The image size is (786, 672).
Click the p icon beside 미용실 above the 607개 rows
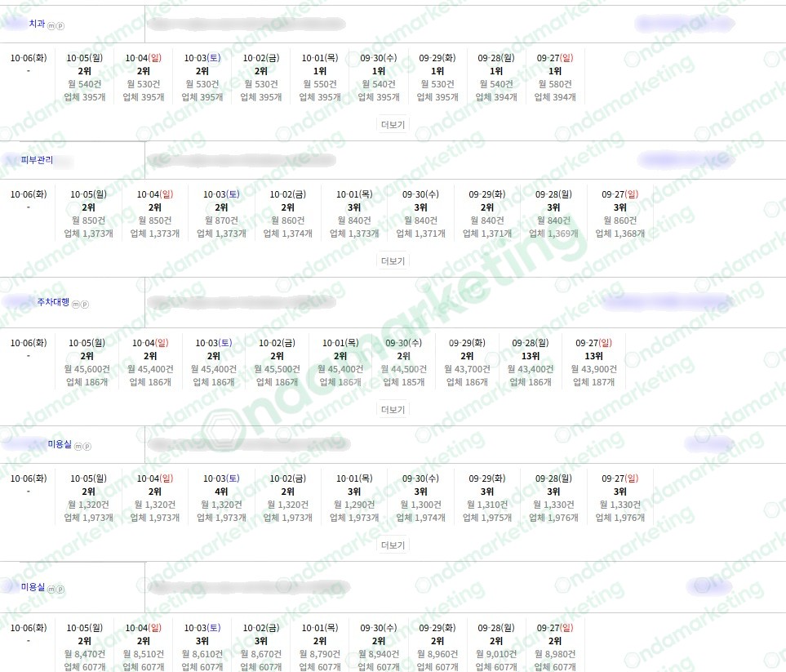(60, 589)
